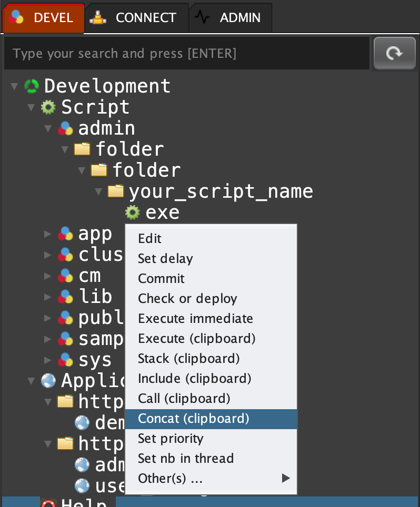The height and width of the screenshot is (507, 420).
Task: Click the Development root node icon
Action: (32, 86)
